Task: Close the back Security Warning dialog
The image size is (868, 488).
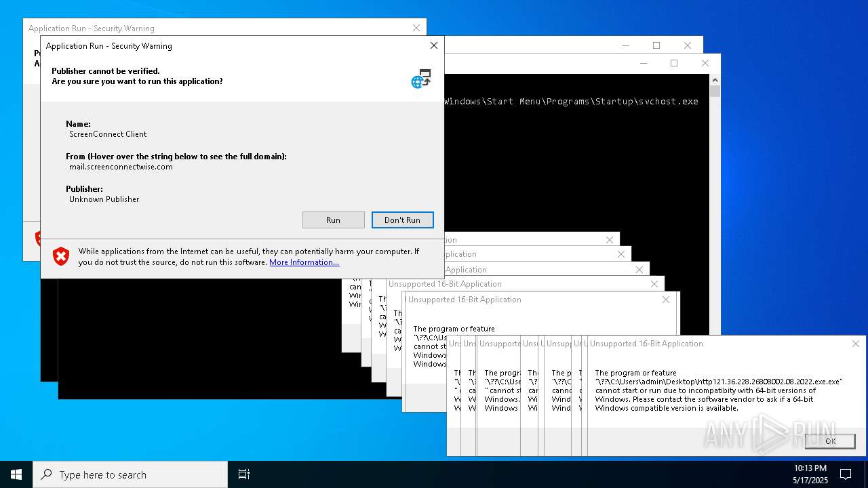Action: (416, 28)
